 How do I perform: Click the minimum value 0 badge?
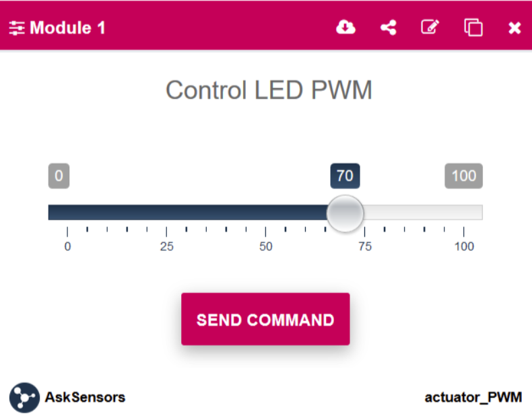pyautogui.click(x=59, y=176)
